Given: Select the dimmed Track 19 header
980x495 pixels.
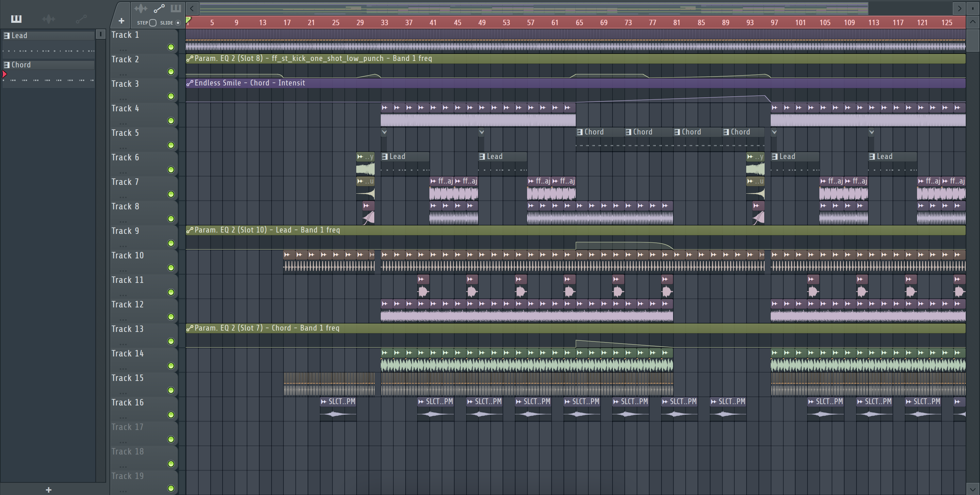Looking at the screenshot, I should pos(128,476).
